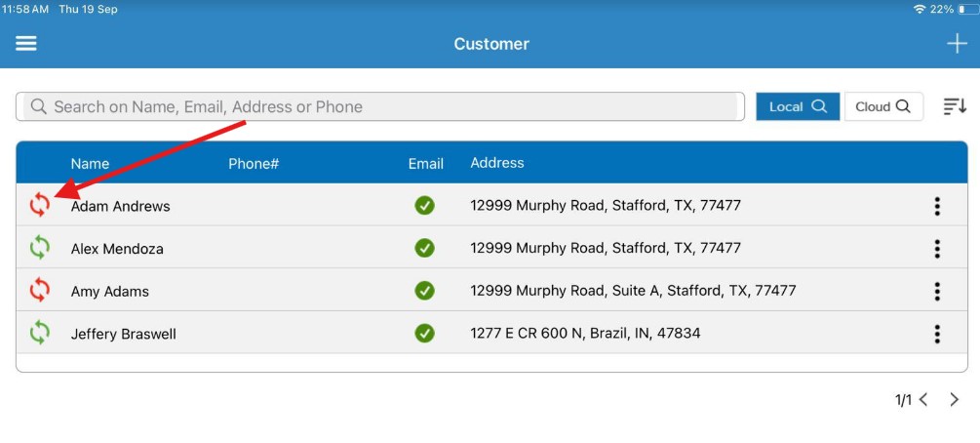980x443 pixels.
Task: Click red sync icon beside Adam Andrews
Action: (39, 205)
